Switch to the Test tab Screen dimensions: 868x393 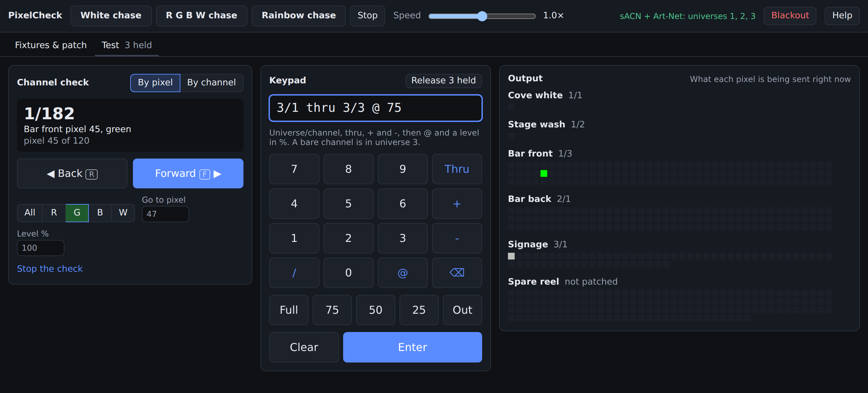[127, 45]
